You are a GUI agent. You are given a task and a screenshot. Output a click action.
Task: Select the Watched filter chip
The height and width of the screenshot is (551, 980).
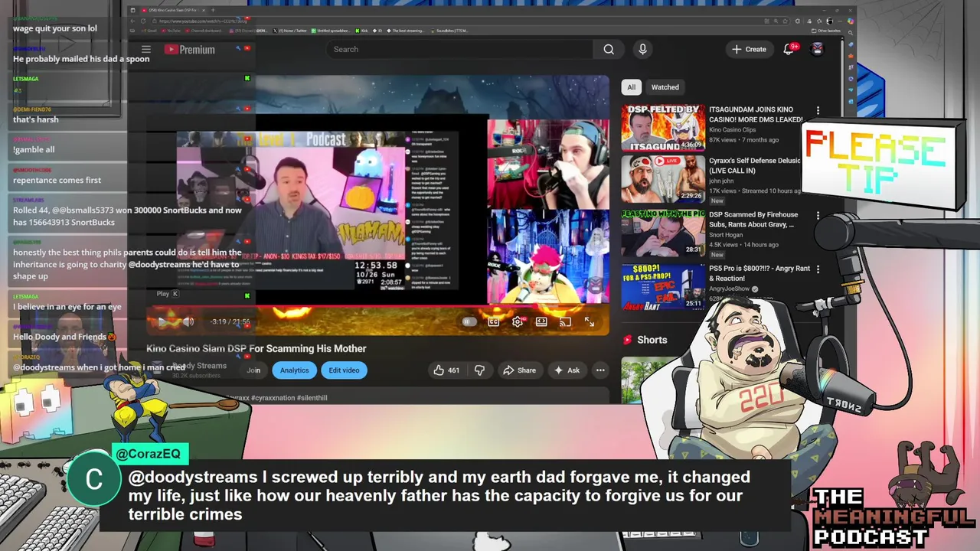tap(665, 87)
